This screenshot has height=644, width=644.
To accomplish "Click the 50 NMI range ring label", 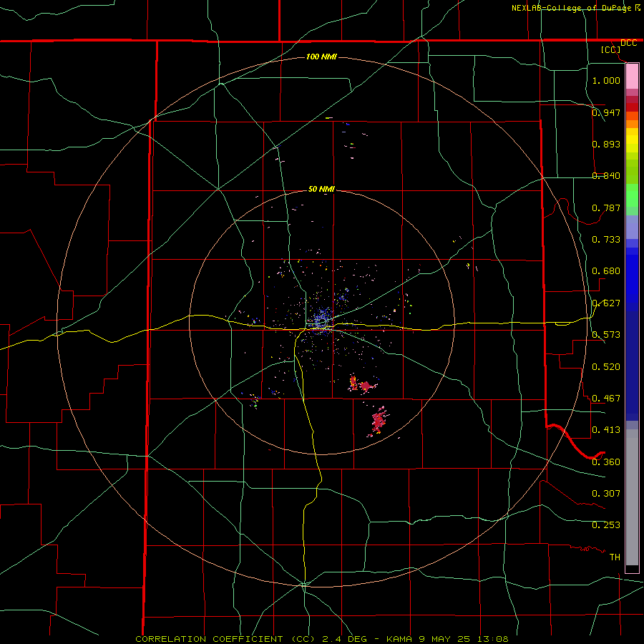I will click(321, 189).
